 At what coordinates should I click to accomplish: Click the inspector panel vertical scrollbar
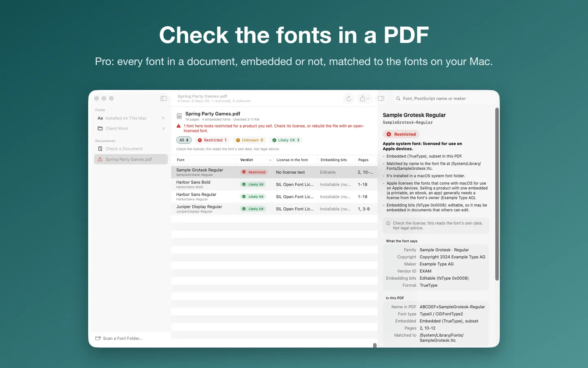(497, 194)
